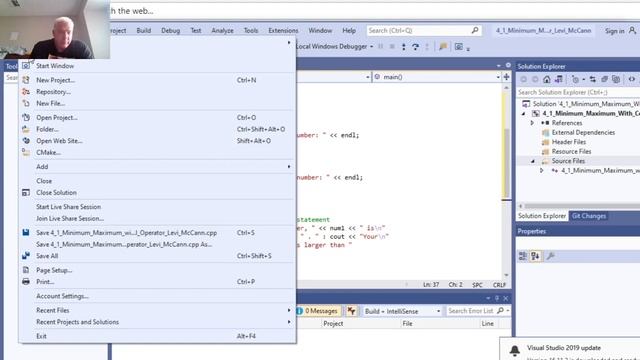Switch to Git Changes tab
This screenshot has height=360, width=640.
pos(589,216)
